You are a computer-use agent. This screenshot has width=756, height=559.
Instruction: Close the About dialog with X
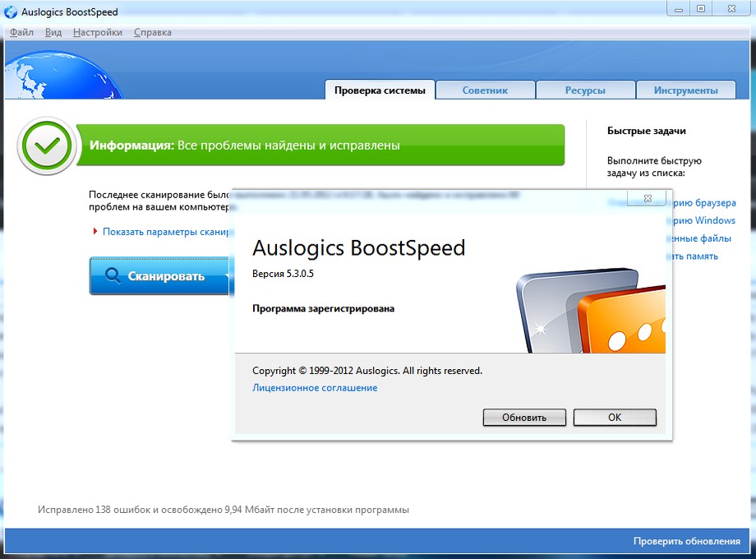tap(648, 198)
